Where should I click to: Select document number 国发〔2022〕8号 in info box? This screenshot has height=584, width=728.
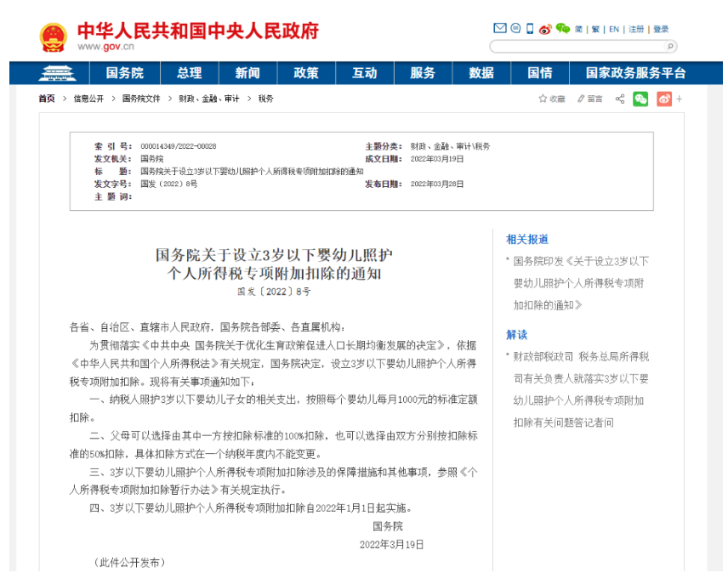(x=169, y=184)
